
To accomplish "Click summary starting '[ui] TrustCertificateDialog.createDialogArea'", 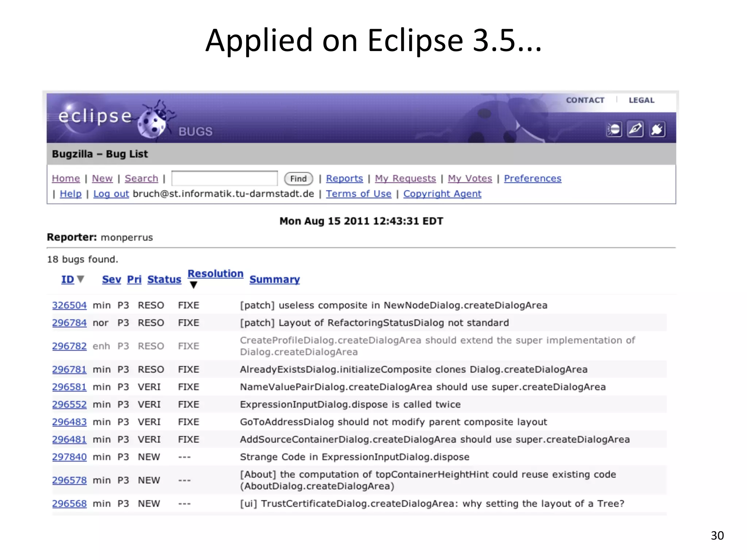I will pyautogui.click(x=432, y=503).
